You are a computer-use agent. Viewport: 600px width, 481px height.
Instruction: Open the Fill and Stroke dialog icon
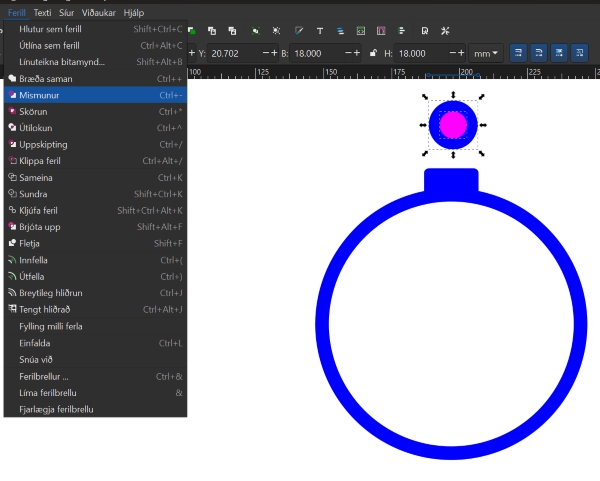pos(297,30)
